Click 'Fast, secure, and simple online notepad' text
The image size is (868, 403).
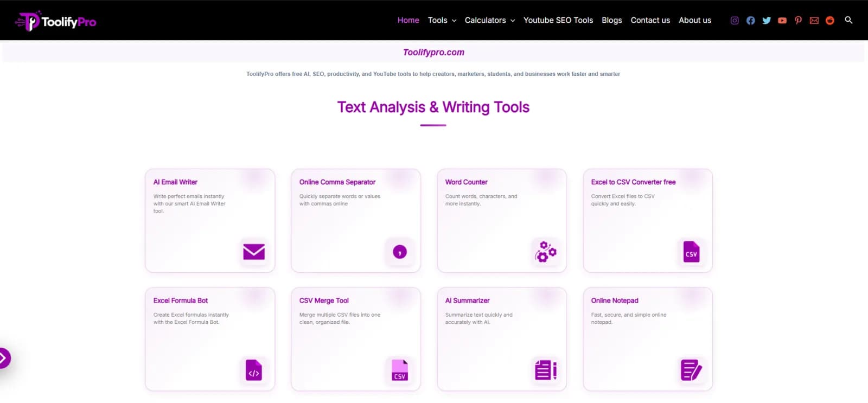[629, 318]
